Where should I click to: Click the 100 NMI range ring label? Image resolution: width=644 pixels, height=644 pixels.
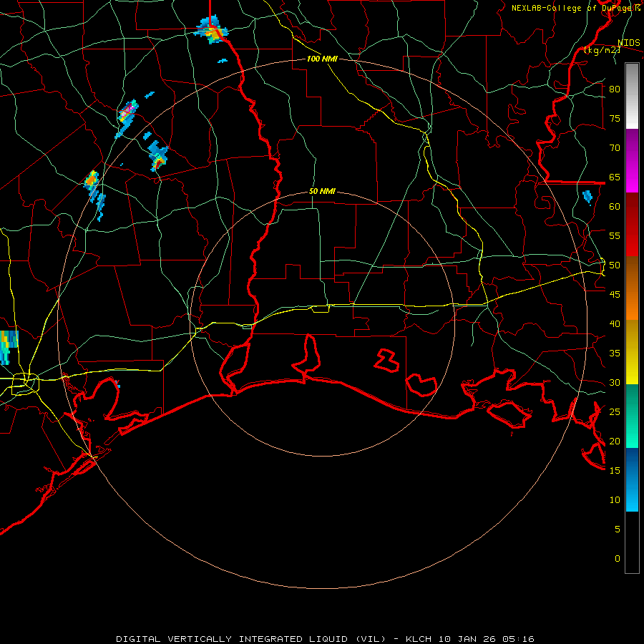(x=322, y=59)
